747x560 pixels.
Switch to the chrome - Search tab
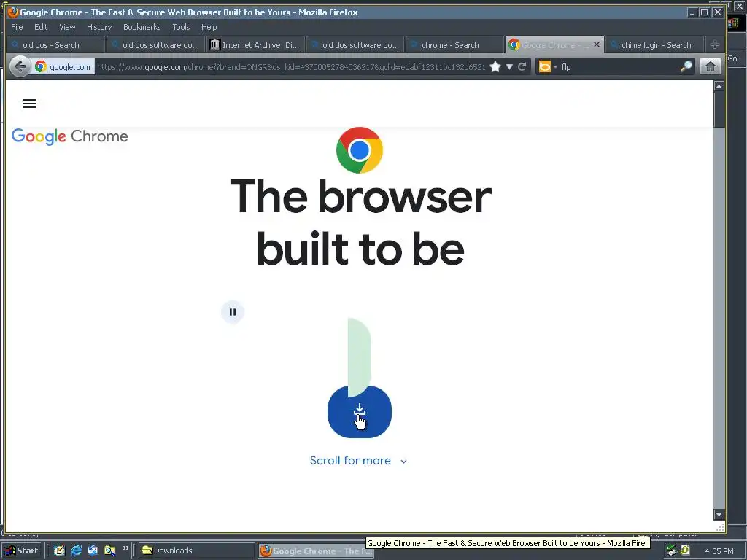tap(454, 45)
